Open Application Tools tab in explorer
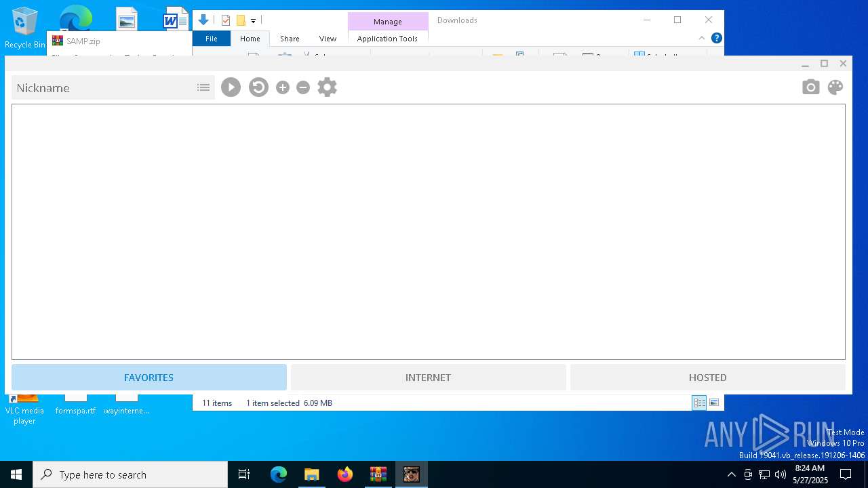This screenshot has height=488, width=868. (387, 39)
